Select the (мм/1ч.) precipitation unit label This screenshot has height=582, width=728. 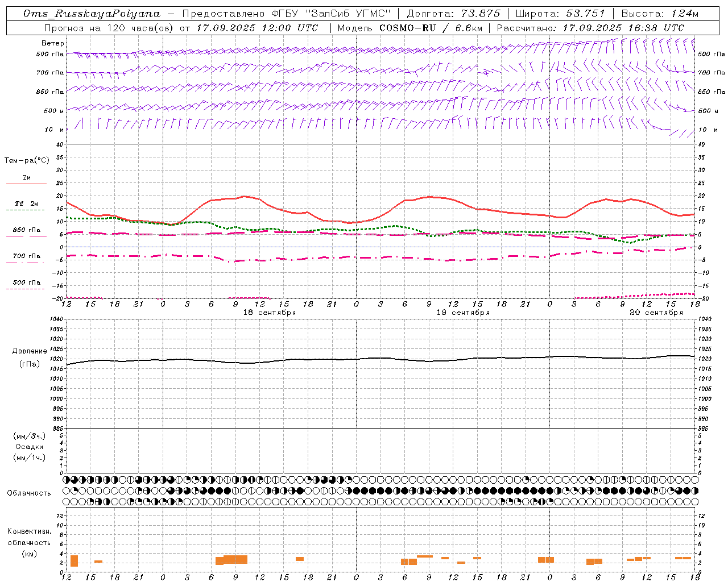click(30, 458)
